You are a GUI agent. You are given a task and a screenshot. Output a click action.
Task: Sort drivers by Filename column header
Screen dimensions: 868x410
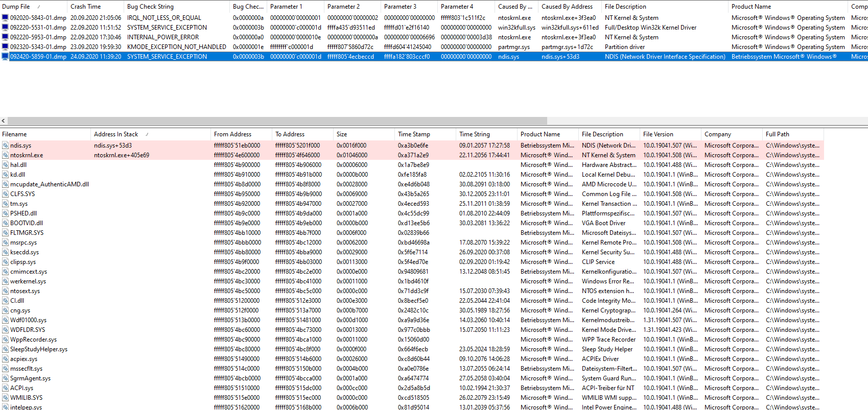pyautogui.click(x=45, y=134)
